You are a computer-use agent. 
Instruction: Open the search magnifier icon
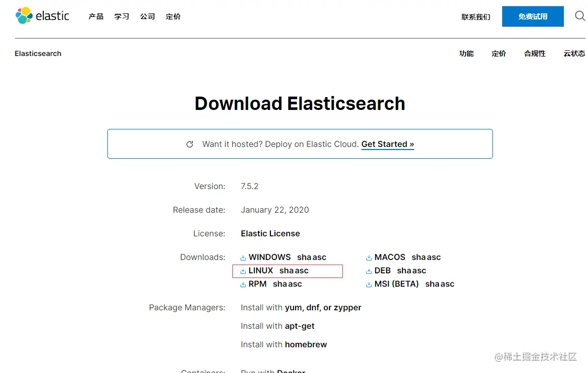(x=580, y=16)
